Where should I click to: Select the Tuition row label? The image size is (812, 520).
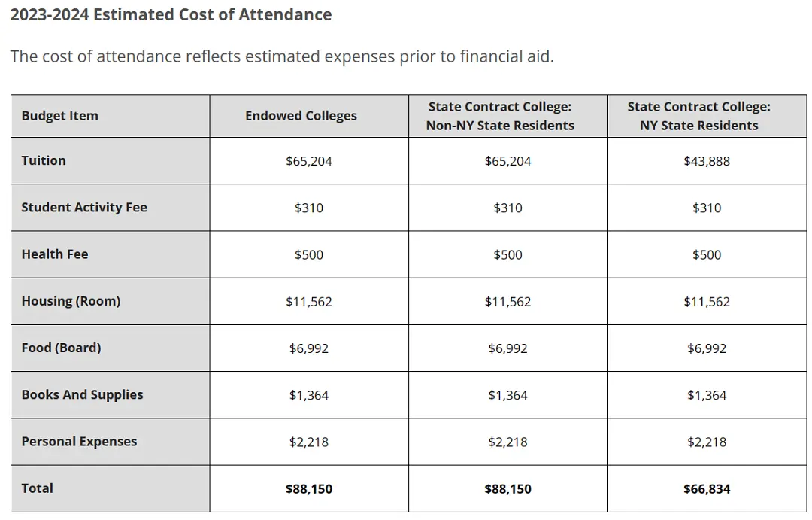coord(44,161)
